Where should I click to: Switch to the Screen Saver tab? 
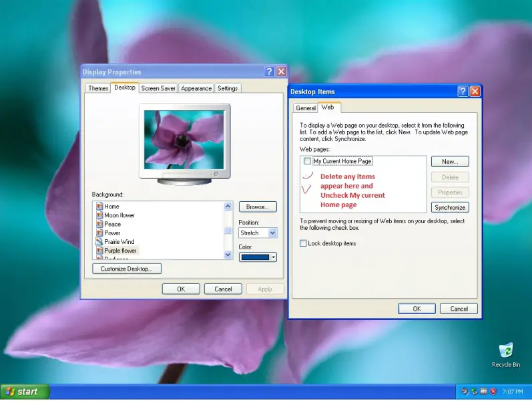158,88
